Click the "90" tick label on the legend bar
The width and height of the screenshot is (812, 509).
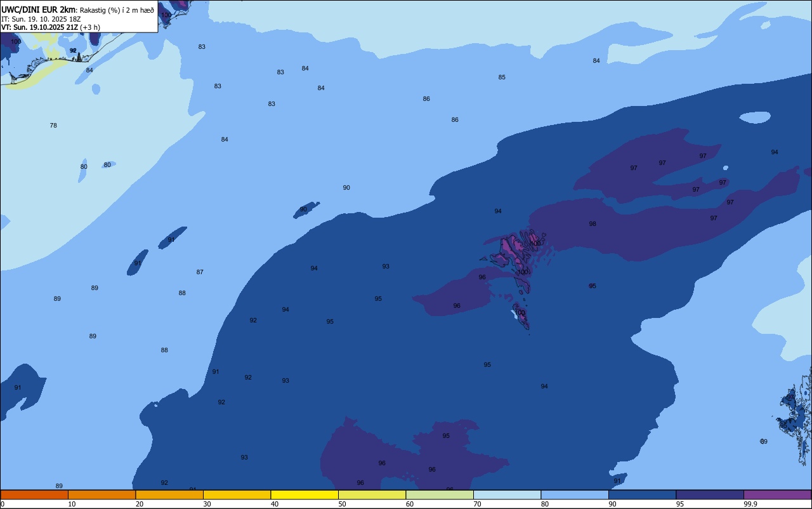[x=612, y=504]
